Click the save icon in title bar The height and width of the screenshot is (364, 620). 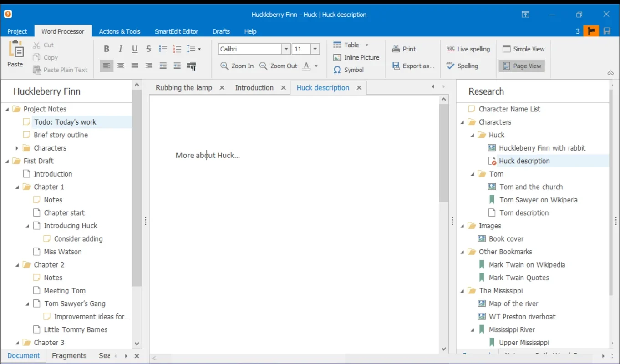pyautogui.click(x=607, y=31)
